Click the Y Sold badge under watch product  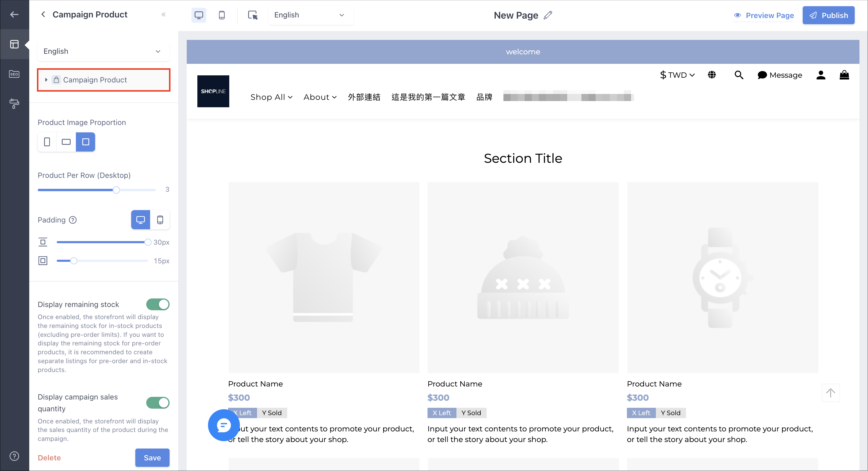[671, 413]
